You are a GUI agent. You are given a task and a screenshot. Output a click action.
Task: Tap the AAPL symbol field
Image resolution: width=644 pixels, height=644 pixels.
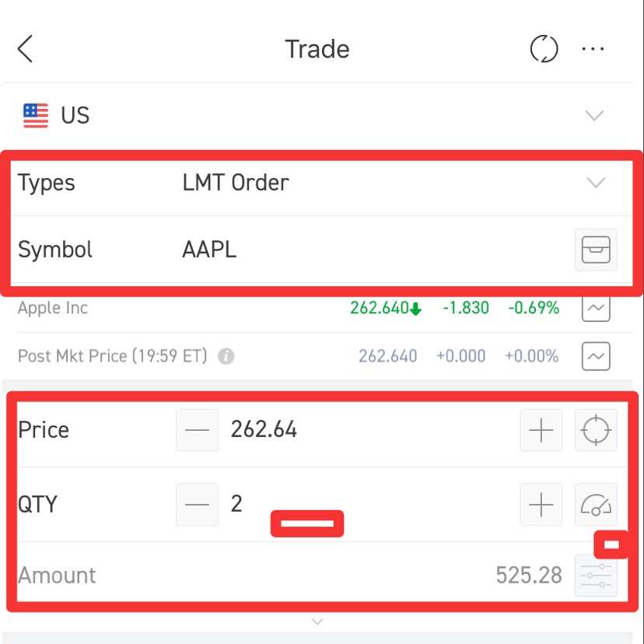210,250
